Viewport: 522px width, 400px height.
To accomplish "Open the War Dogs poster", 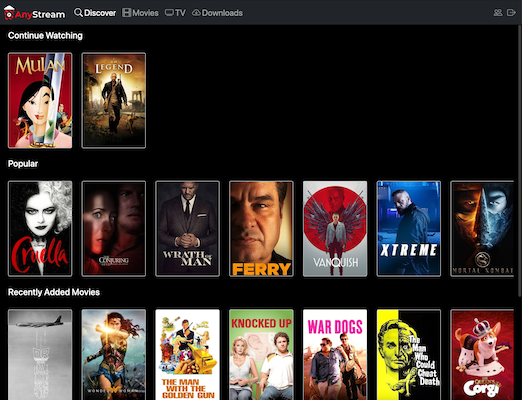I will [x=335, y=355].
